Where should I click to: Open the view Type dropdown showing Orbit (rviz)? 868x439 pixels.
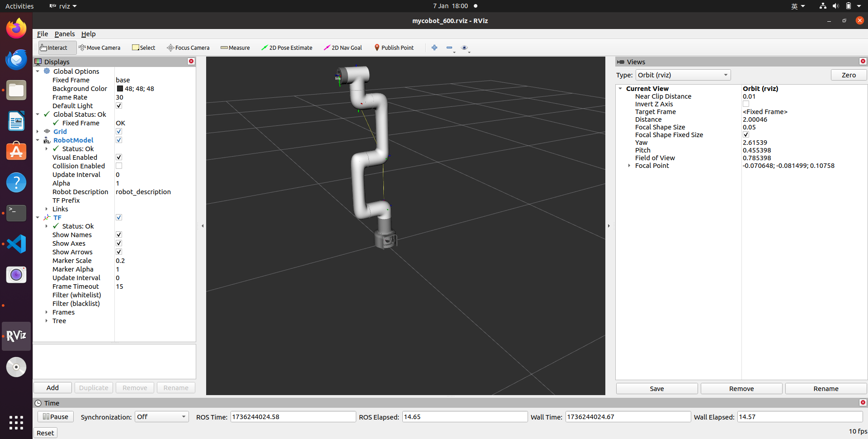point(683,75)
